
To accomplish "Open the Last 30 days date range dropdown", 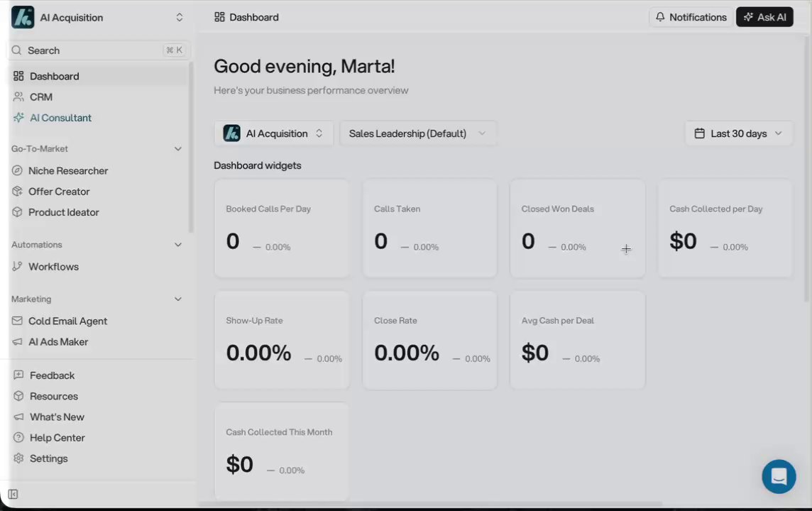I will point(738,133).
